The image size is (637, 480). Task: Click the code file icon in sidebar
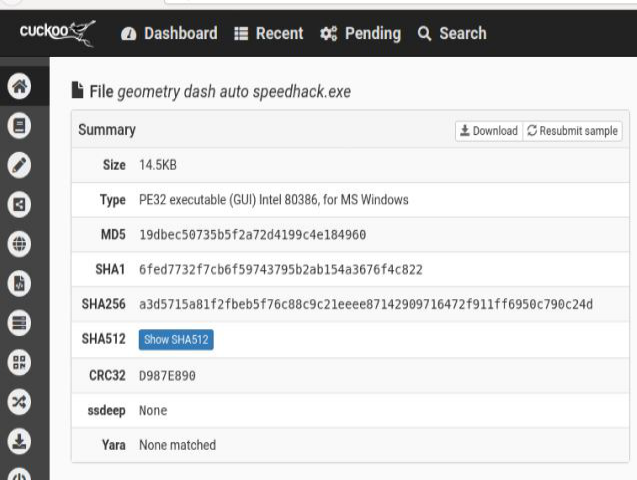(x=19, y=283)
